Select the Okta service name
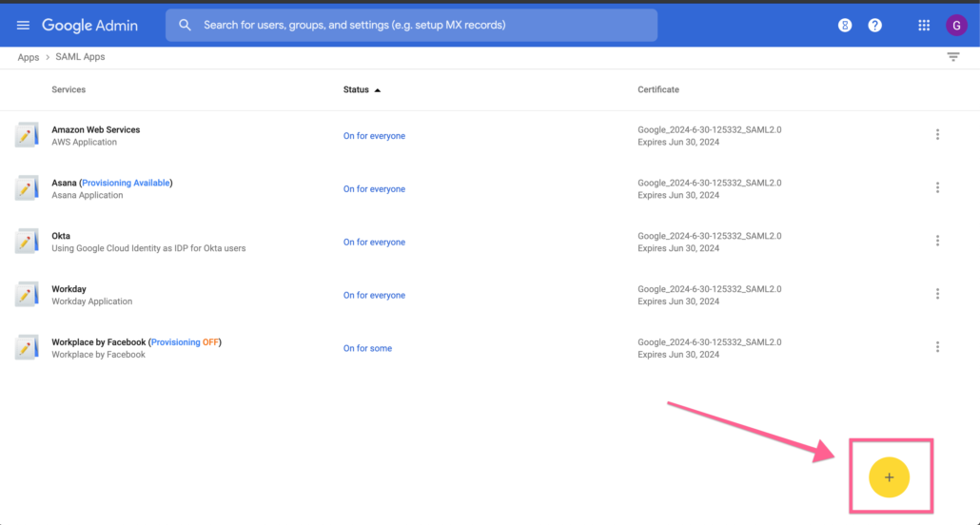This screenshot has width=980, height=525. pyautogui.click(x=61, y=236)
